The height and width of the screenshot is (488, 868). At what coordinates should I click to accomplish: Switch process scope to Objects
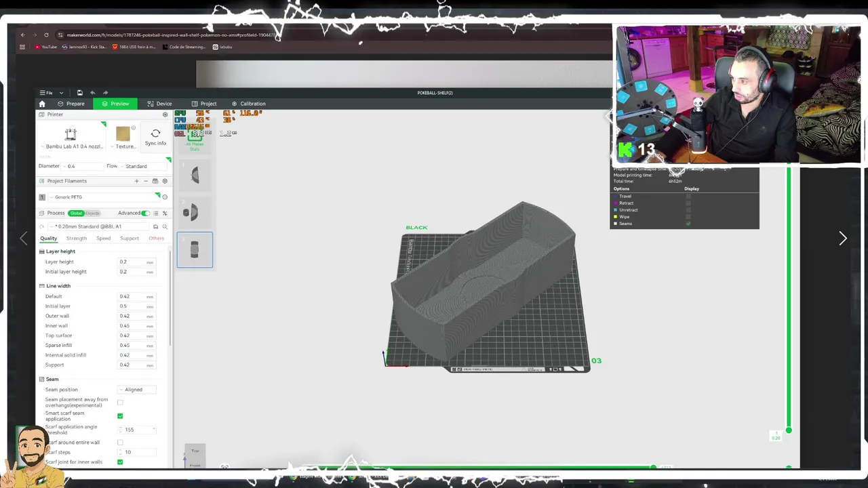(92, 213)
